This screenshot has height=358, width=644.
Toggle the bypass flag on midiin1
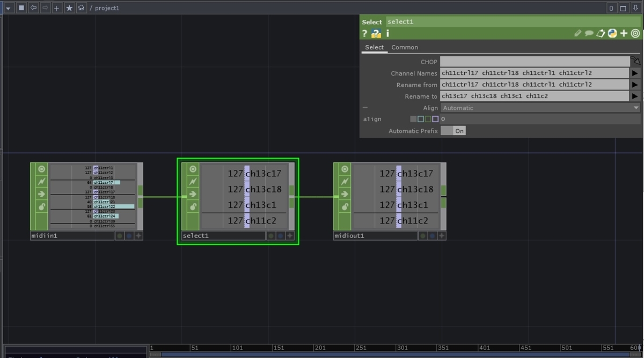pyautogui.click(x=41, y=181)
